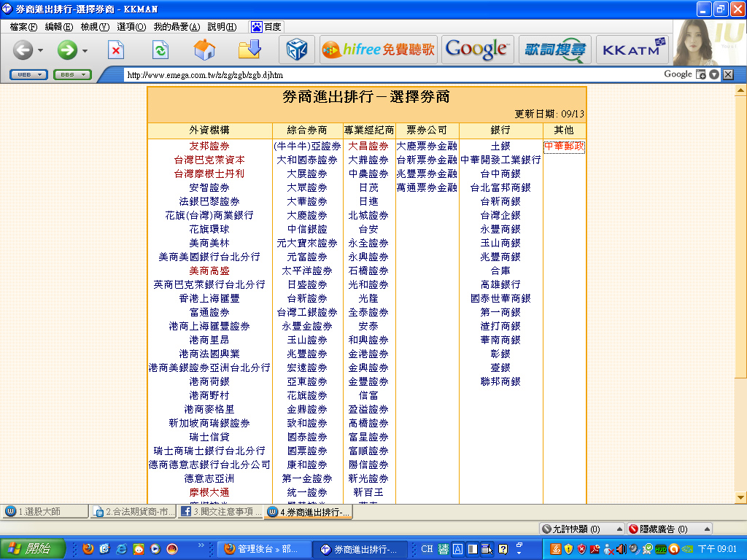Expand the Back button history dropdown
This screenshot has height=560, width=747.
click(x=40, y=51)
